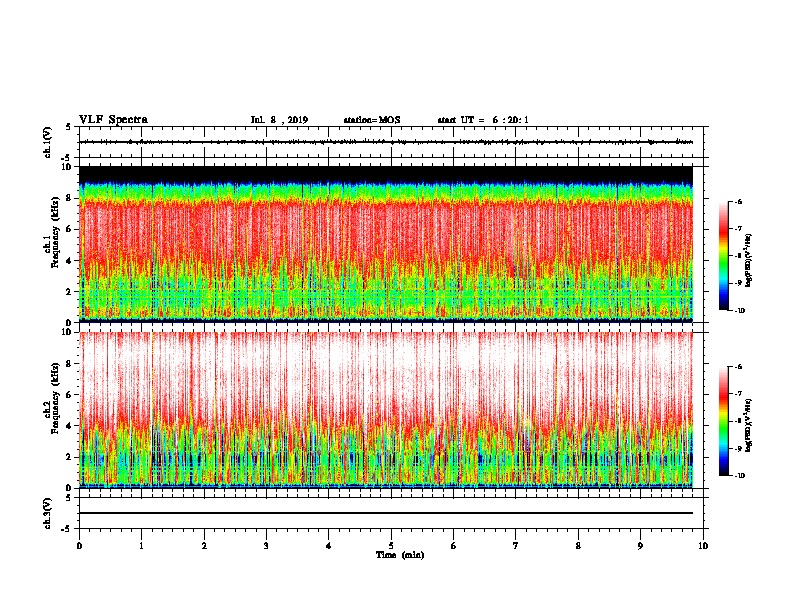Select the ch.1 colorbar 'log(PSD)' label

[748, 260]
